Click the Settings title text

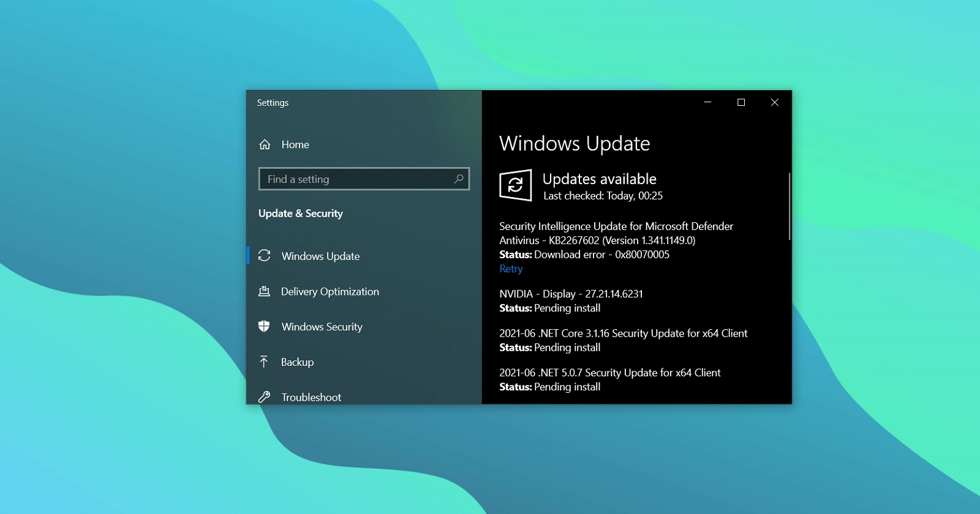273,103
